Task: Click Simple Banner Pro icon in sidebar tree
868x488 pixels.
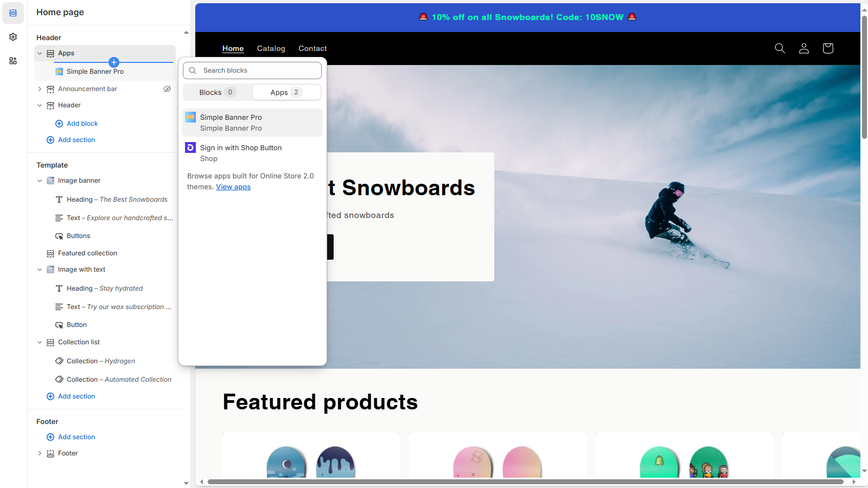Action: [x=59, y=72]
